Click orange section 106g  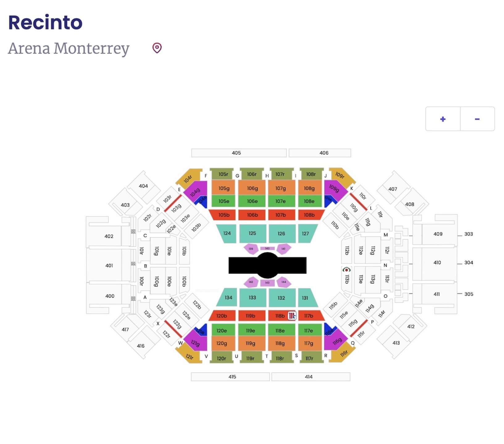tap(252, 188)
